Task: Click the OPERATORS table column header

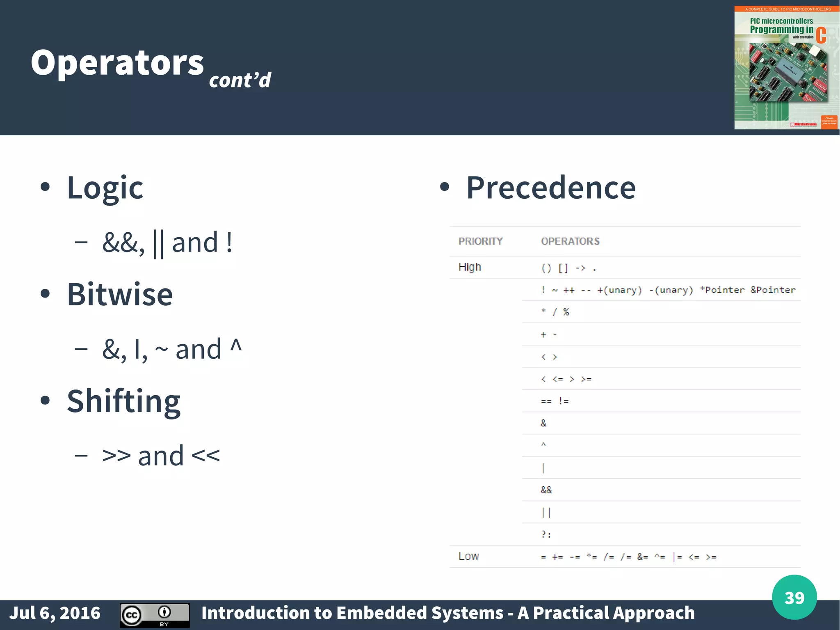Action: 570,241
